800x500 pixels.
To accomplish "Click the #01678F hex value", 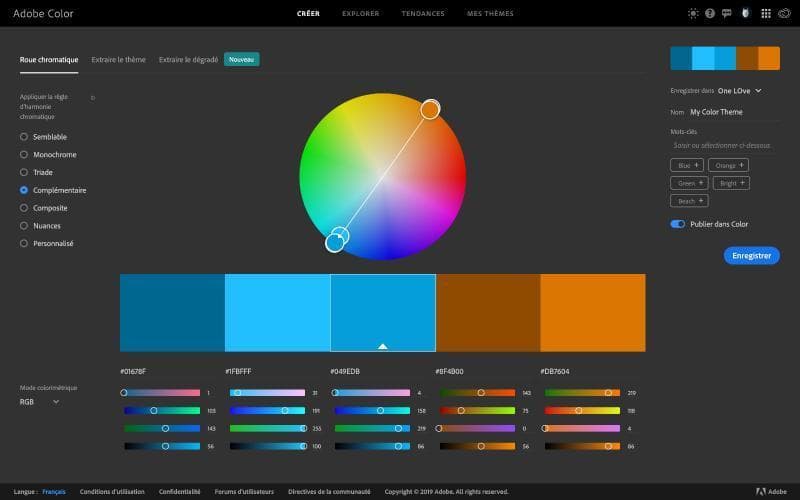I will 133,371.
